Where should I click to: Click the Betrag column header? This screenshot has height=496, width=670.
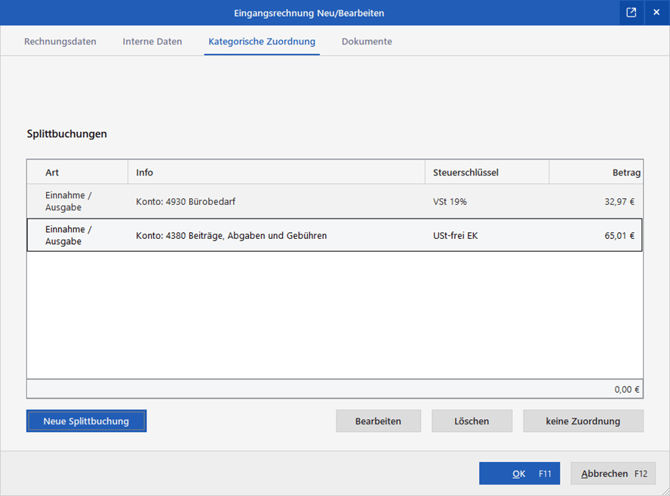pyautogui.click(x=596, y=173)
